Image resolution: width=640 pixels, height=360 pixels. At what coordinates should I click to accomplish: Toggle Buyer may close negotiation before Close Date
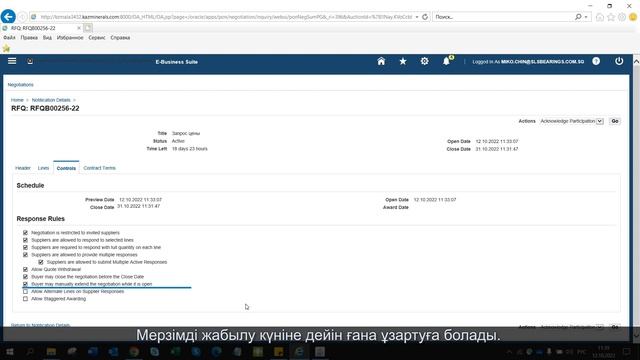point(25,277)
